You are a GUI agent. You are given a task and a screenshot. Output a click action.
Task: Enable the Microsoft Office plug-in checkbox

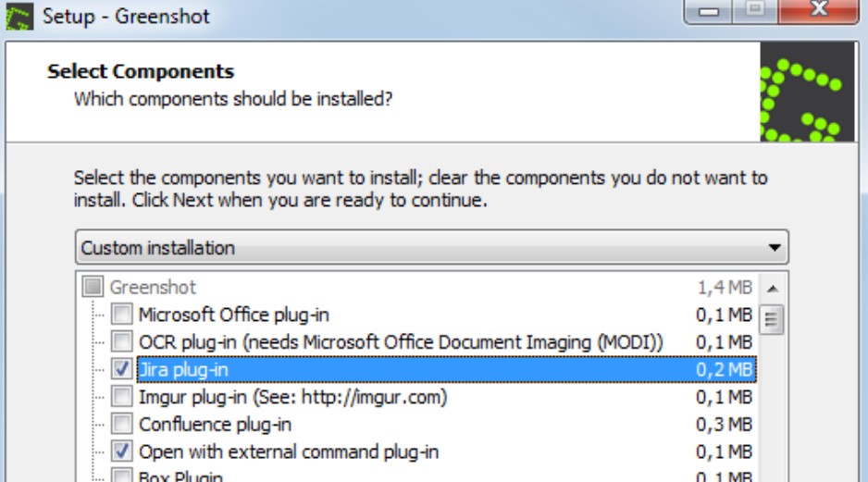122,315
